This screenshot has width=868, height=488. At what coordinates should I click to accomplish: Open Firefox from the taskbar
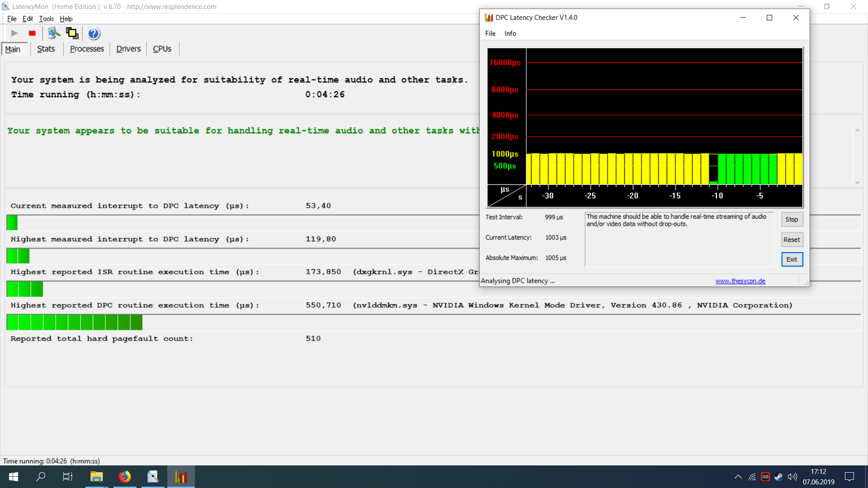pyautogui.click(x=125, y=477)
